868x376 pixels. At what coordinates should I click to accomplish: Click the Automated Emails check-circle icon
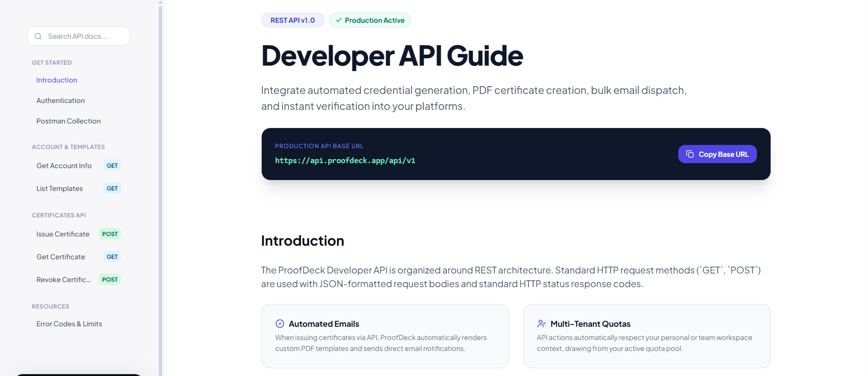point(280,324)
